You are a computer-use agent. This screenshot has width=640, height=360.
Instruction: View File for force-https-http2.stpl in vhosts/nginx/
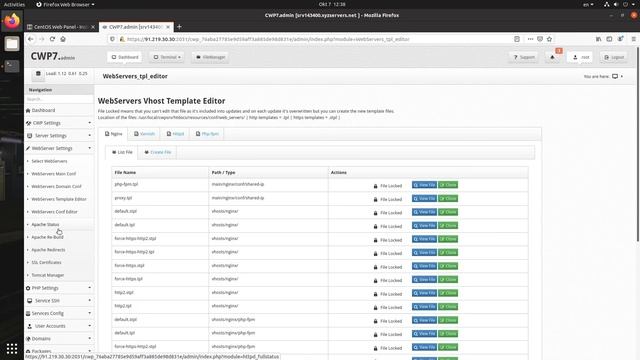(424, 239)
